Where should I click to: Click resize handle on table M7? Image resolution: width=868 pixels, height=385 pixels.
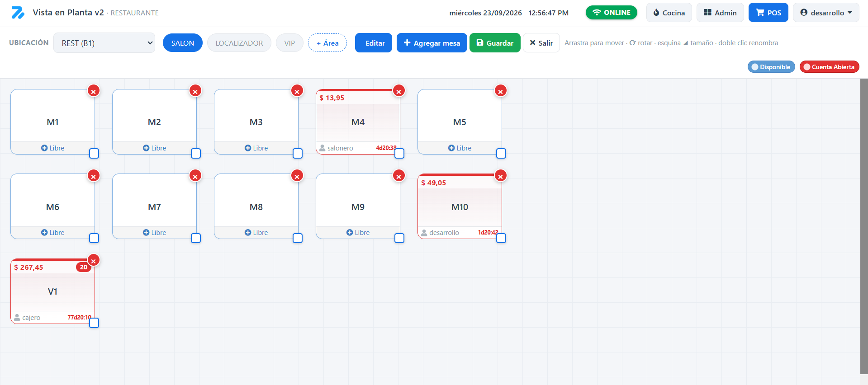196,238
